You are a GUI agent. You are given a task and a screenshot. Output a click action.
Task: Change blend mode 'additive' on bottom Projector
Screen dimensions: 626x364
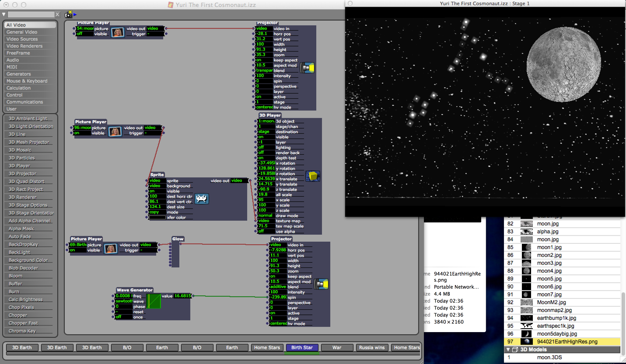coord(278,287)
